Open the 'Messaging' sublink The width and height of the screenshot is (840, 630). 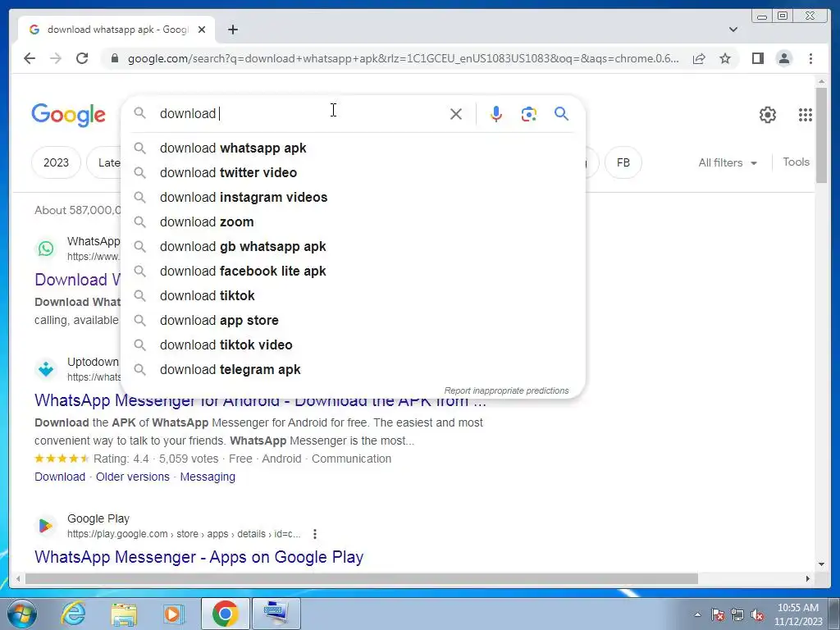coord(208,477)
